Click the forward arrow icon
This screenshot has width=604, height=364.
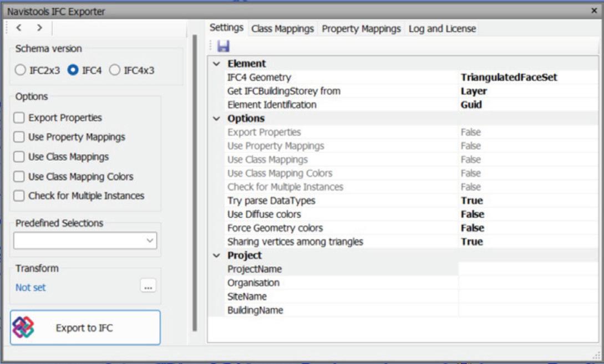tap(39, 28)
